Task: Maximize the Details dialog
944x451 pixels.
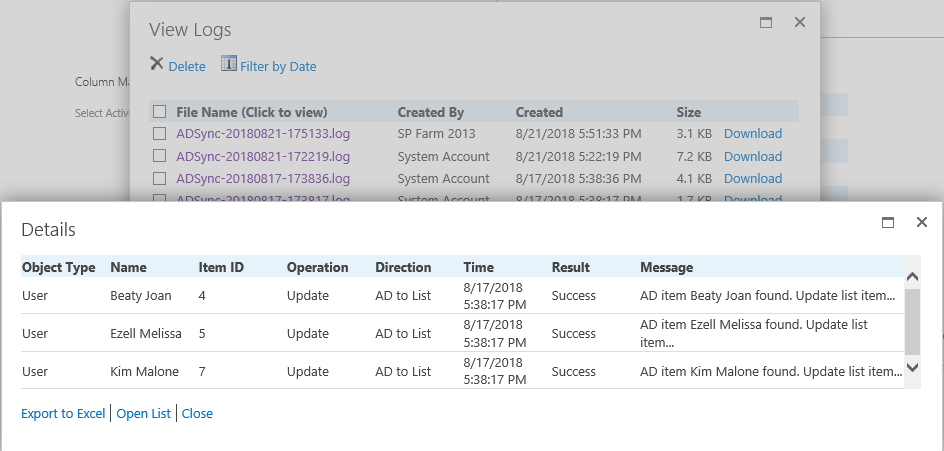Action: [x=887, y=223]
